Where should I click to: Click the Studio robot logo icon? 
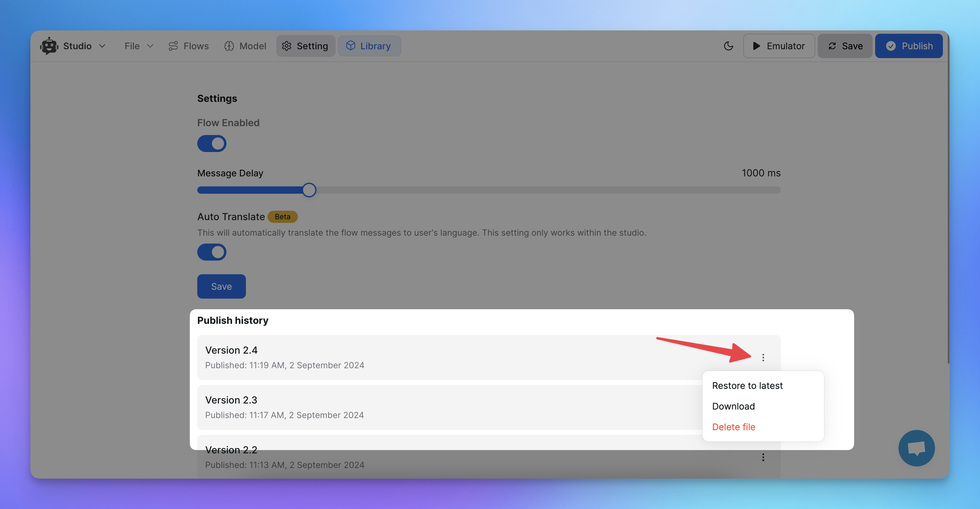[x=49, y=46]
